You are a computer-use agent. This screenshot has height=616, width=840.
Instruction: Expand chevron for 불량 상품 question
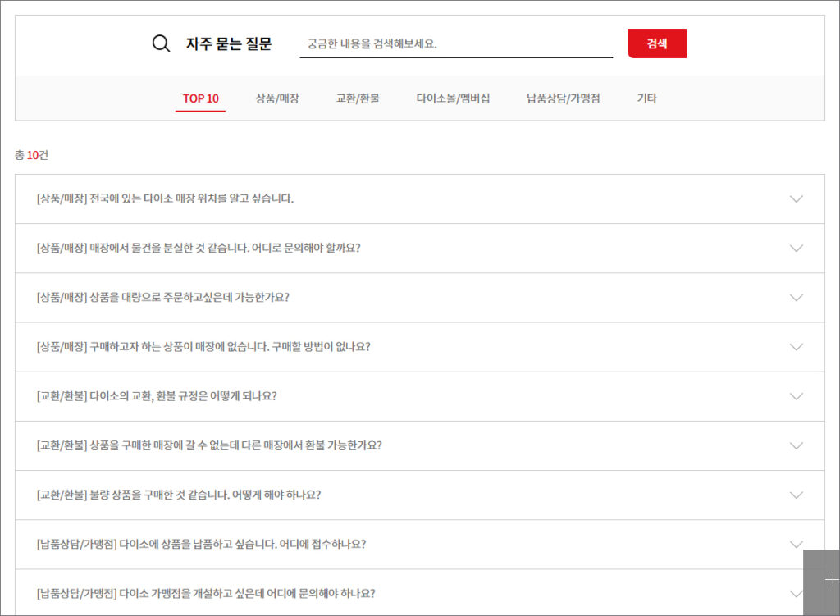795,495
